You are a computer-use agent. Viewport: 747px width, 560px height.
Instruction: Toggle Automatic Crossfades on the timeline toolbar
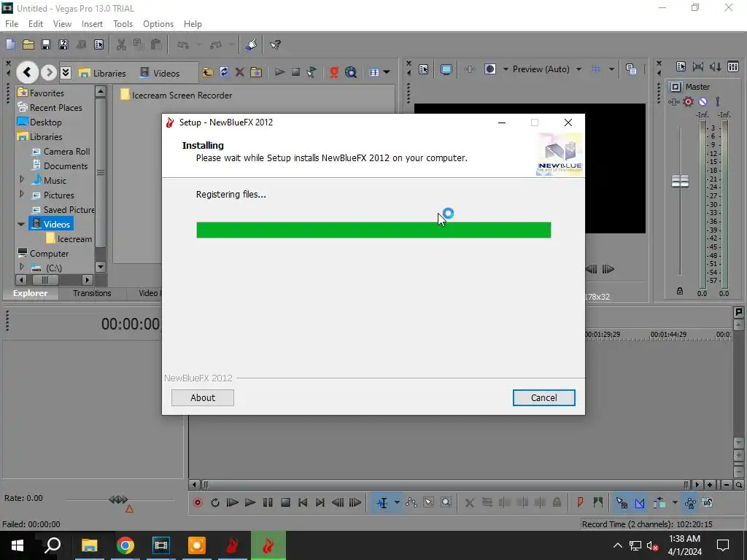click(640, 502)
